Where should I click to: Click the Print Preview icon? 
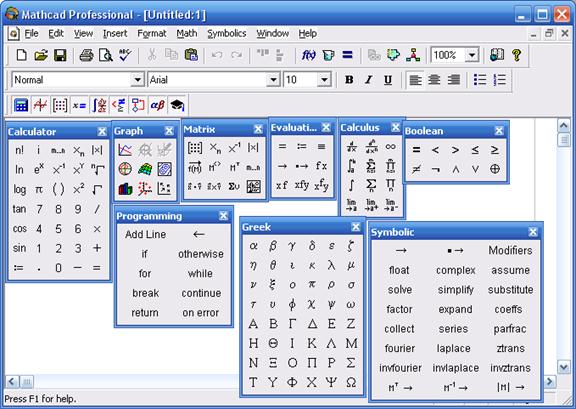(x=106, y=55)
